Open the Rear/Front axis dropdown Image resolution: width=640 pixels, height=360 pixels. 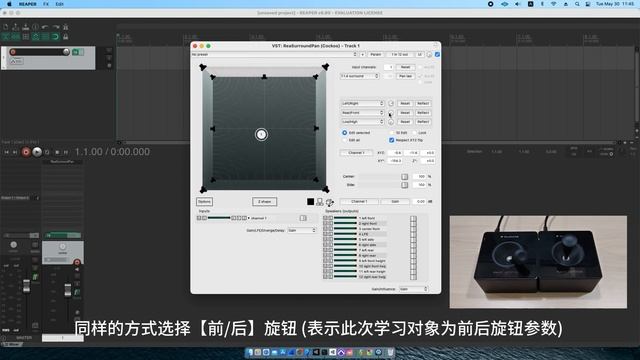[362, 113]
